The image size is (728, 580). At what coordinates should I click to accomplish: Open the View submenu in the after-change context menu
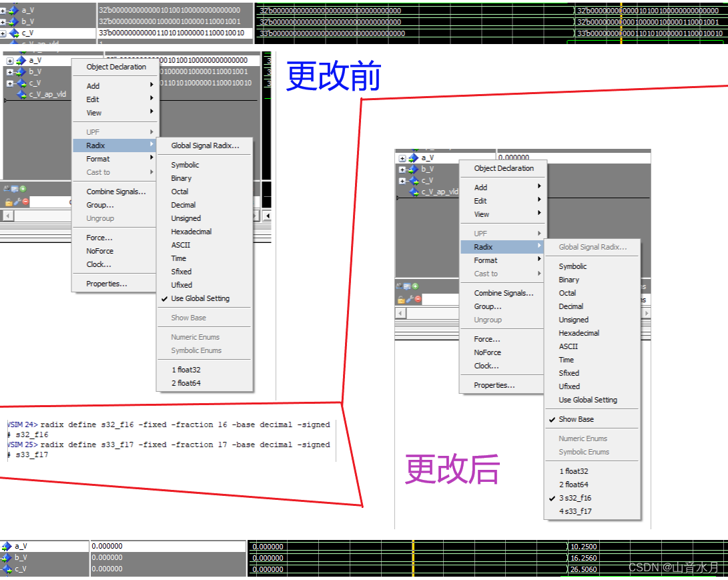pyautogui.click(x=503, y=214)
